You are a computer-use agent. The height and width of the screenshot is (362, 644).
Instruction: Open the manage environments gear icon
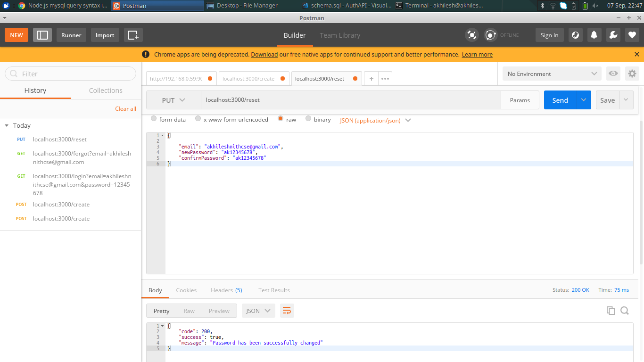pyautogui.click(x=632, y=74)
